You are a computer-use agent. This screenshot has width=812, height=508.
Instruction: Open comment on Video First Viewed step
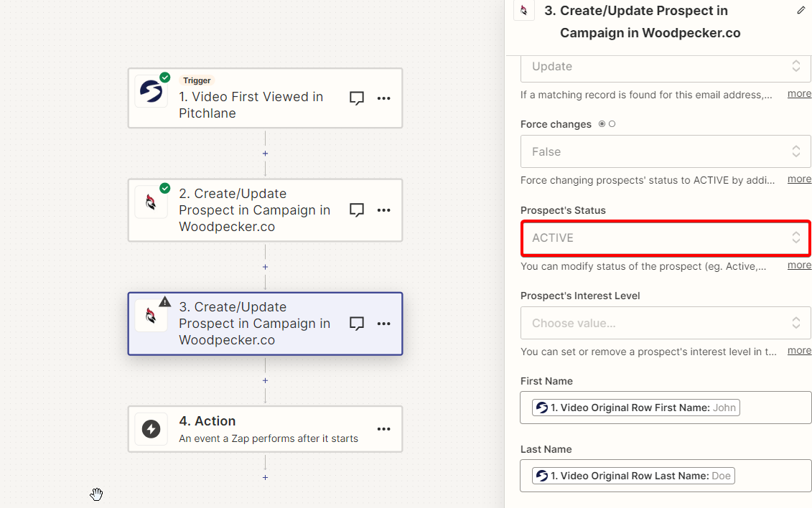click(x=357, y=98)
